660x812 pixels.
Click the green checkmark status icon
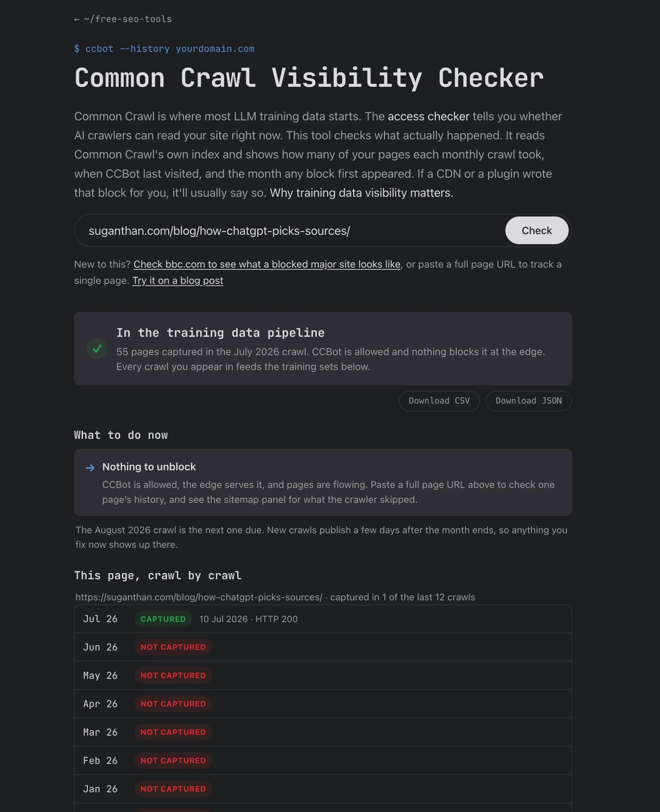click(97, 349)
